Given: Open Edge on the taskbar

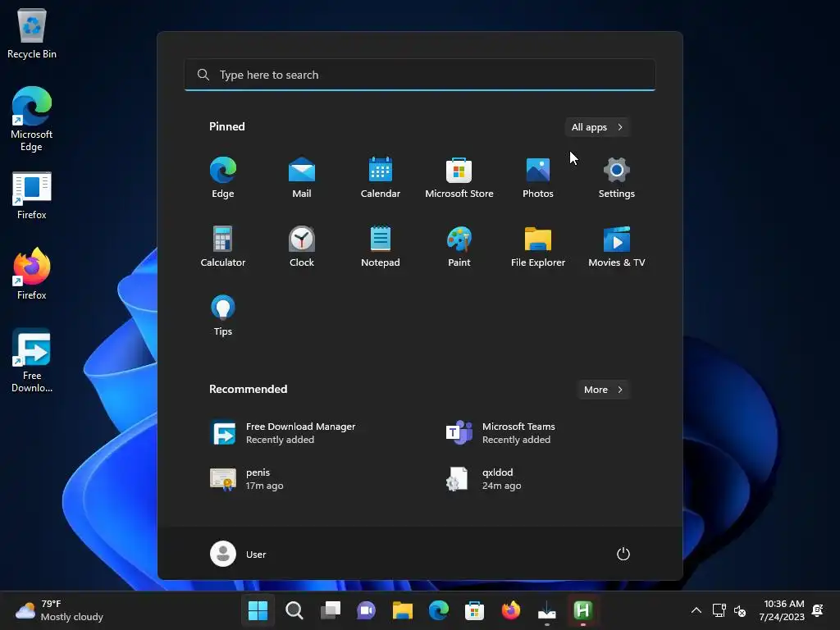Looking at the screenshot, I should point(438,610).
